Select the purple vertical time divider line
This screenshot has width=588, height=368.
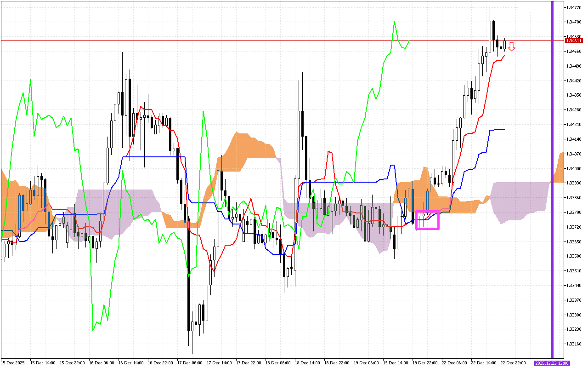(553, 184)
